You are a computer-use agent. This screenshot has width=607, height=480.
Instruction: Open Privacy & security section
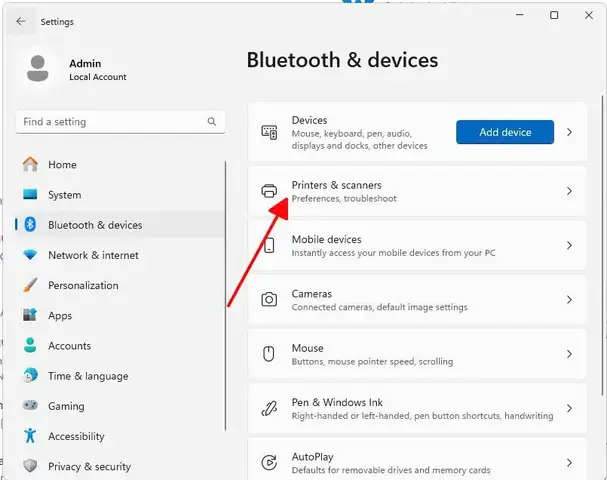pyautogui.click(x=120, y=466)
